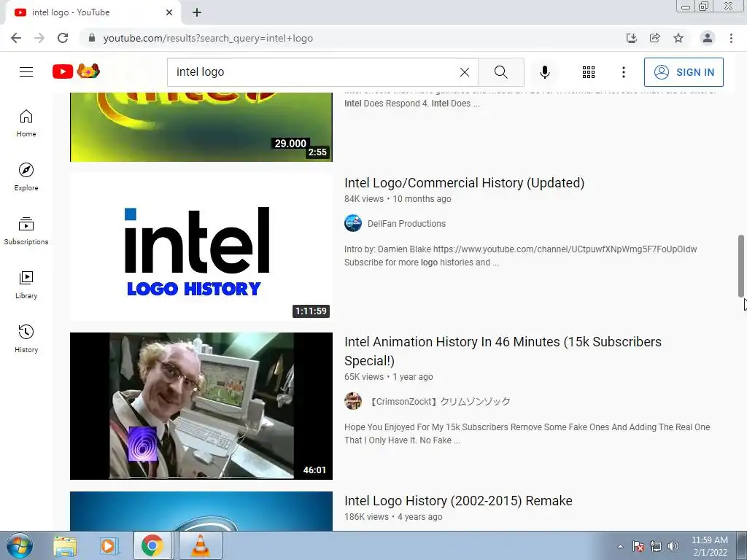Click '186K views' text
The height and width of the screenshot is (560, 747).
(x=366, y=517)
